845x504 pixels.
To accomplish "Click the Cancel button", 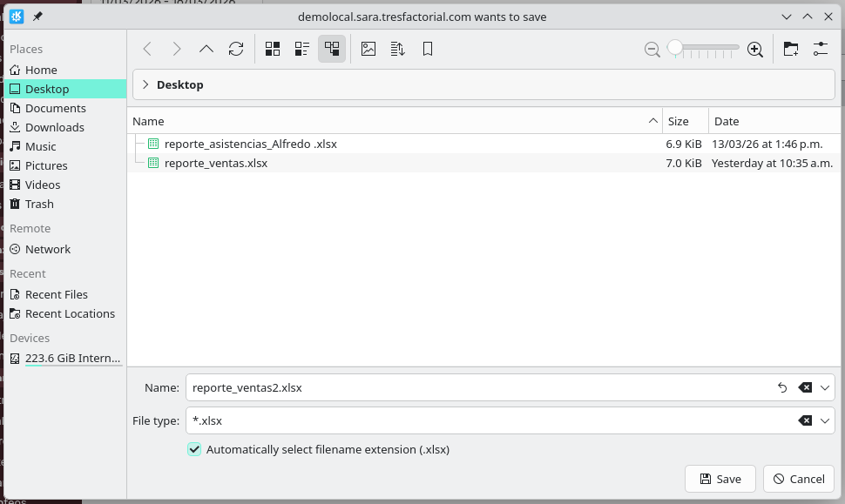I will coord(798,479).
